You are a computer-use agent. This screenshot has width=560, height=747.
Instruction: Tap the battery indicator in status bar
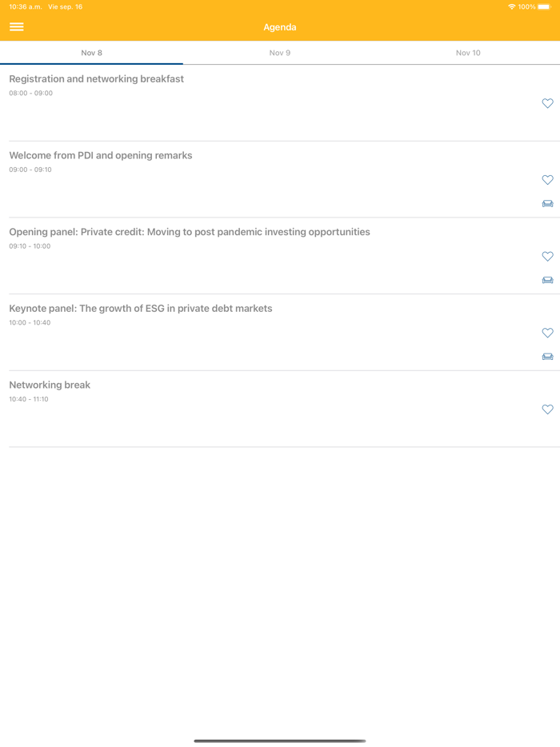click(544, 6)
